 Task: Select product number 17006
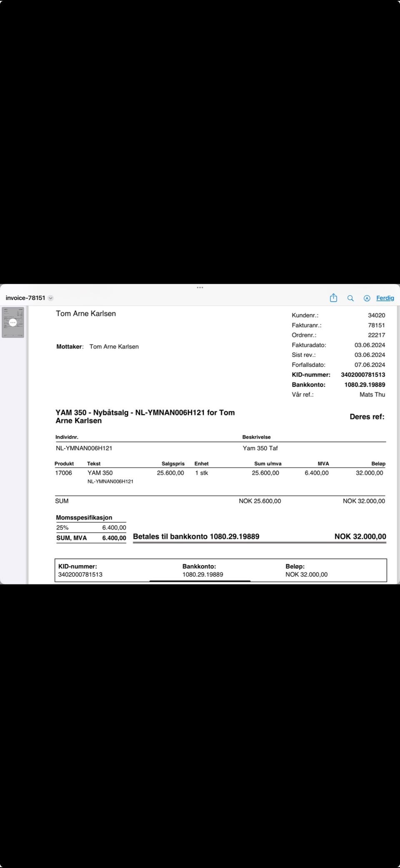(x=63, y=473)
